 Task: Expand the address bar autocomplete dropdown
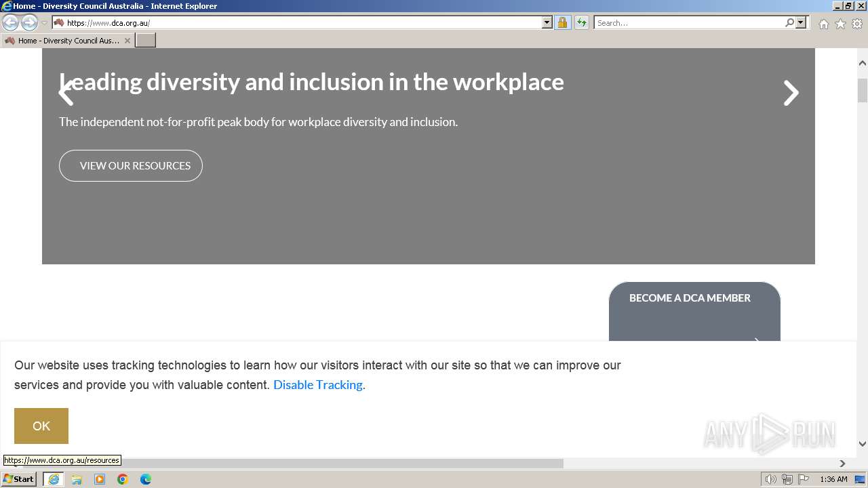tap(547, 22)
